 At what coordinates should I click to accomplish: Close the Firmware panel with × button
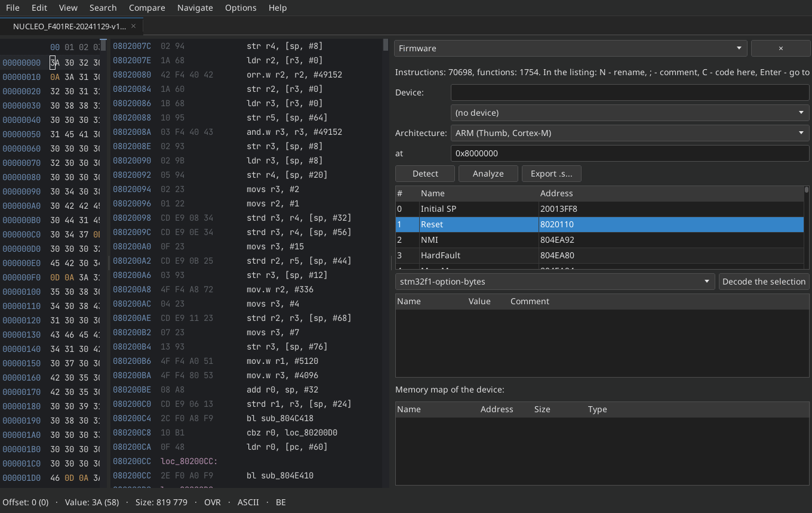pos(780,48)
